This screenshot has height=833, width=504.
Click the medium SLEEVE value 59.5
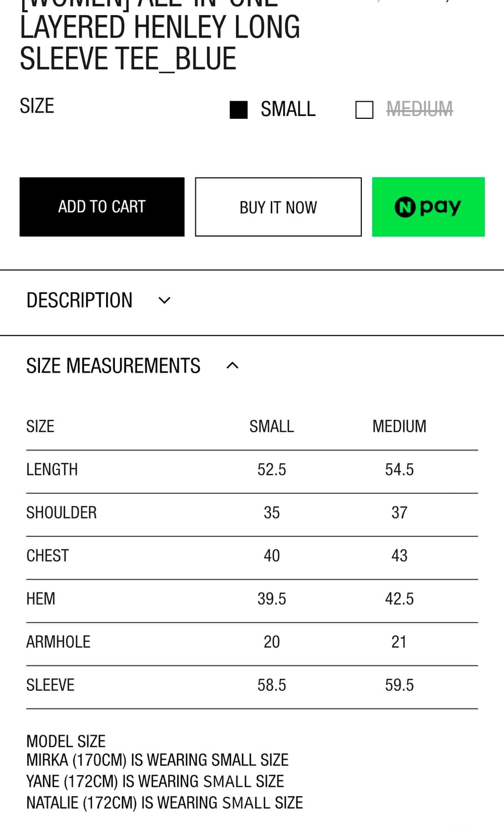coord(399,685)
